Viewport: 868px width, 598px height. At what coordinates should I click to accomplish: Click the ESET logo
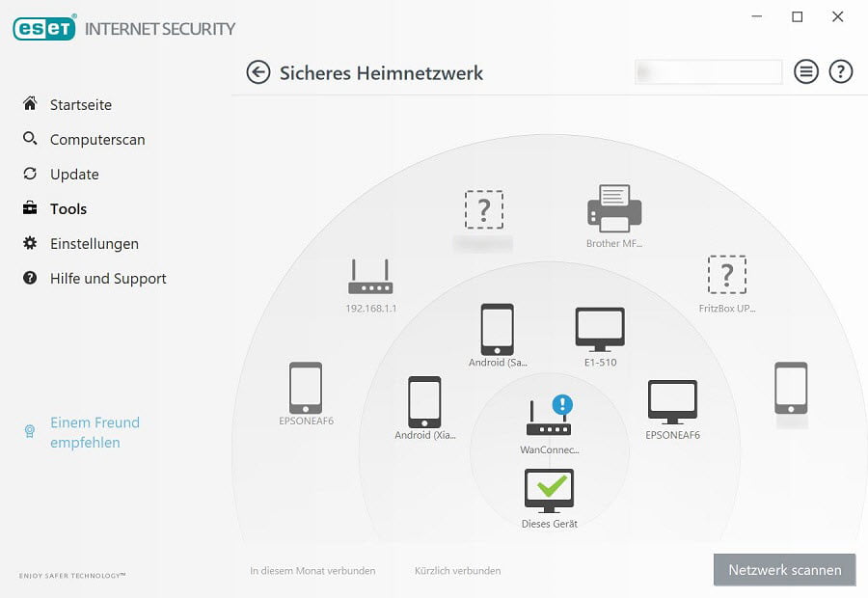pyautogui.click(x=44, y=28)
